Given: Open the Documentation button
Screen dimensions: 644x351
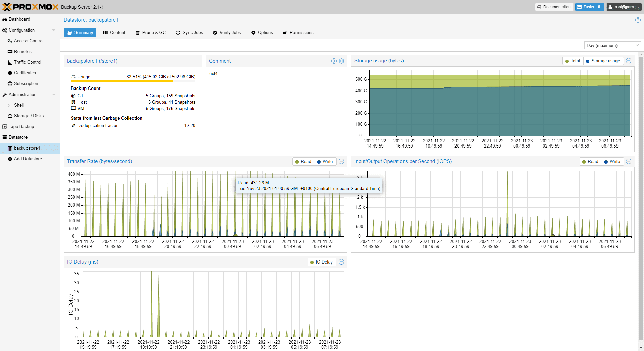Looking at the screenshot, I should click(x=553, y=7).
